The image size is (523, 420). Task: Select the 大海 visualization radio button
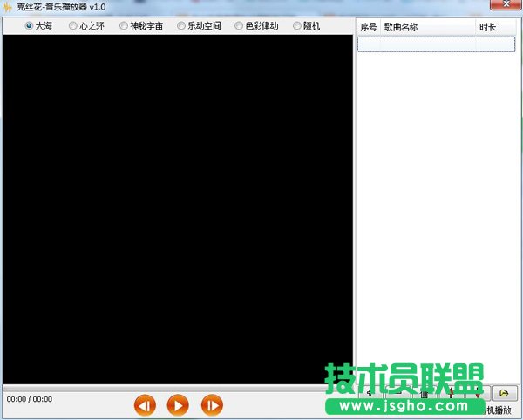tap(38, 25)
